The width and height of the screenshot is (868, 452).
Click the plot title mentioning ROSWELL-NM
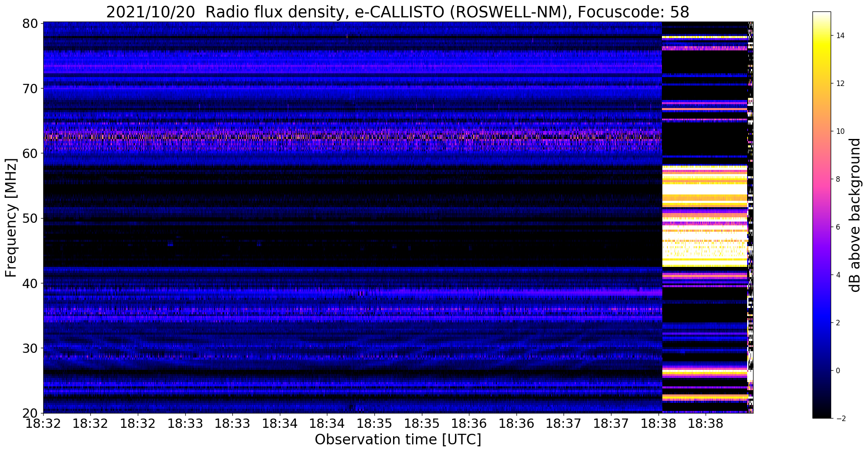click(x=397, y=12)
